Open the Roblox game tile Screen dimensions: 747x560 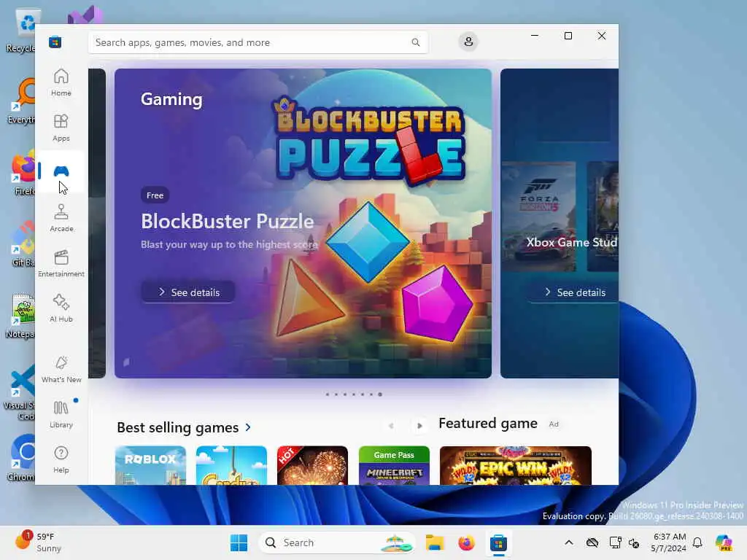coord(150,465)
